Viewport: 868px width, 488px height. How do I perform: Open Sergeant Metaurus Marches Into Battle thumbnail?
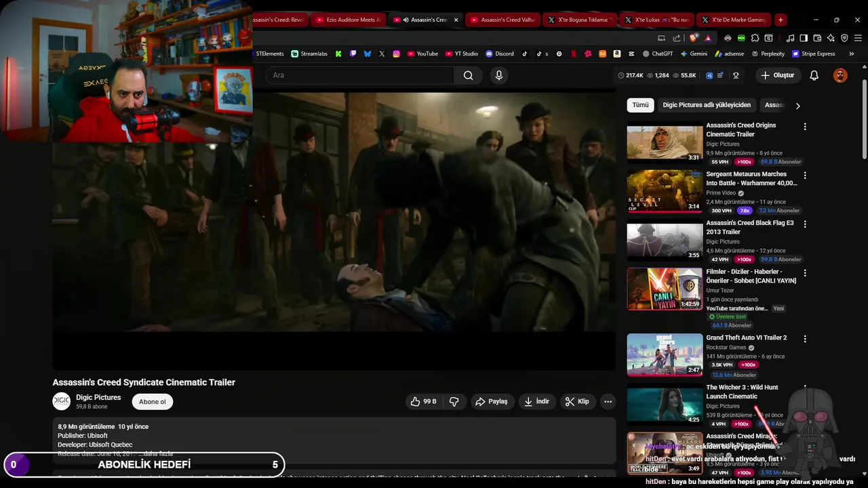pos(665,191)
